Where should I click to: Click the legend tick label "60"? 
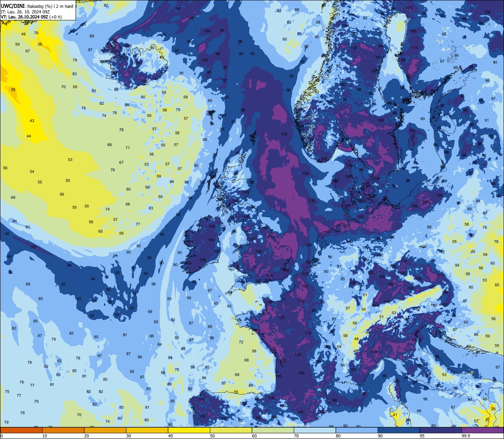pos(254,435)
